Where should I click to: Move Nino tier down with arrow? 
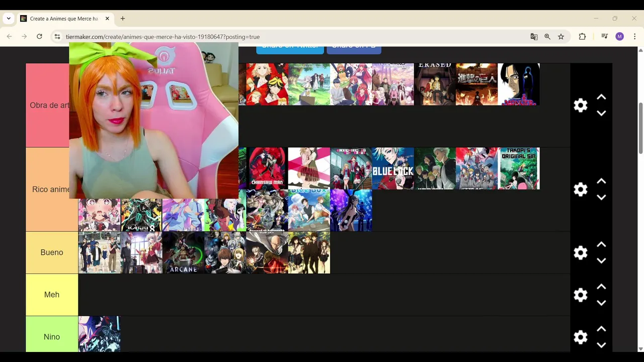(601, 345)
